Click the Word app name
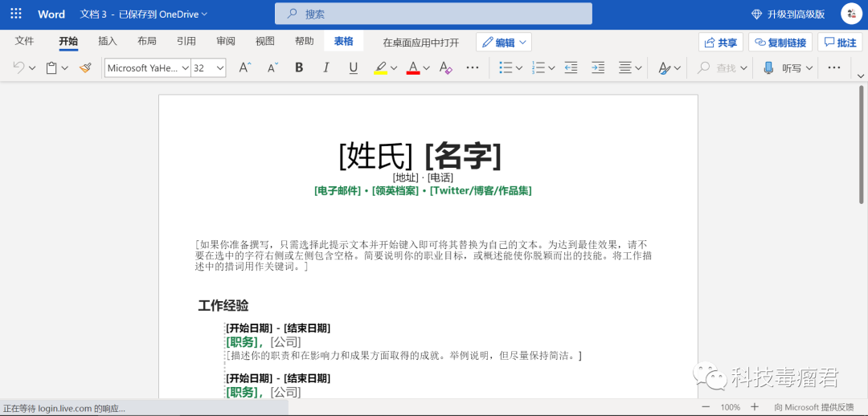The image size is (868, 416). pos(51,14)
